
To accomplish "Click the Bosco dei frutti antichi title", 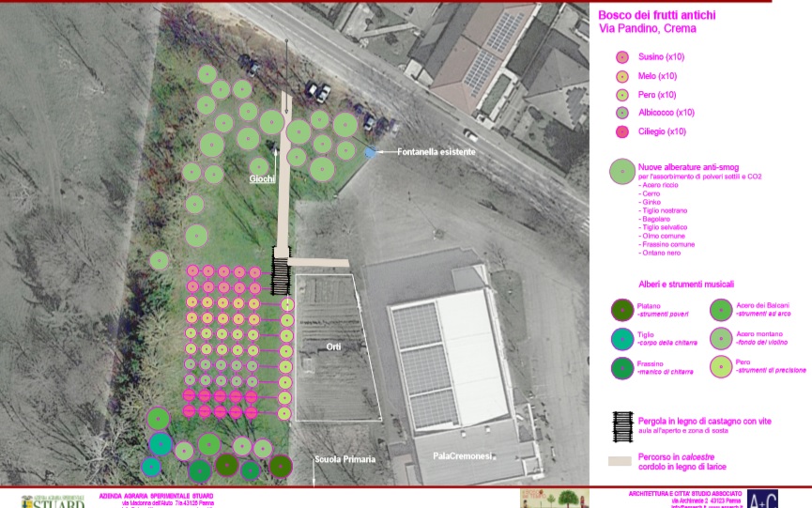I will point(655,14).
